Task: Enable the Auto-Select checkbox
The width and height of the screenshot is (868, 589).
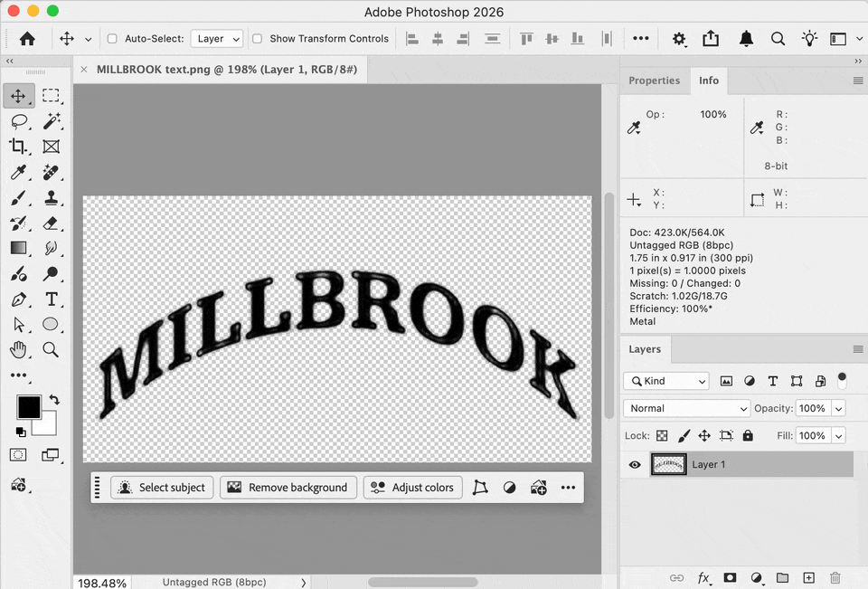Action: tap(112, 39)
